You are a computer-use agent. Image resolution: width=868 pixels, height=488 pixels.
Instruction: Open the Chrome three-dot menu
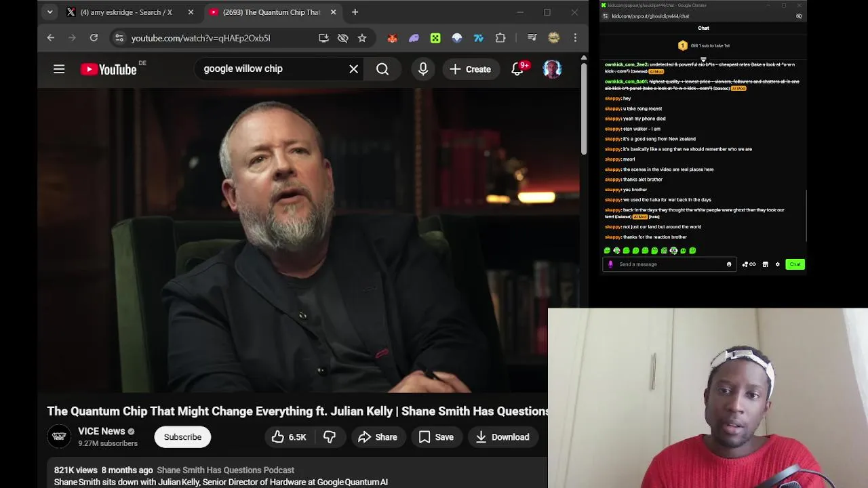pyautogui.click(x=575, y=38)
